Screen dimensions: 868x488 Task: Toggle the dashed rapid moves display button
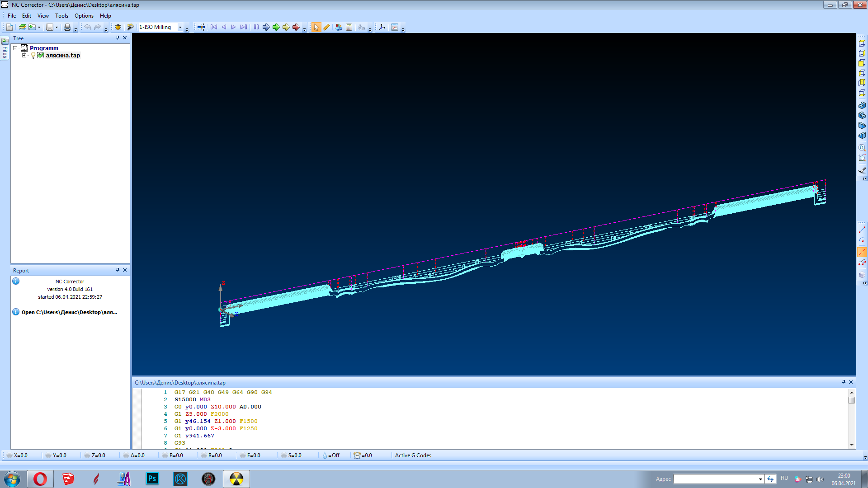tap(862, 252)
